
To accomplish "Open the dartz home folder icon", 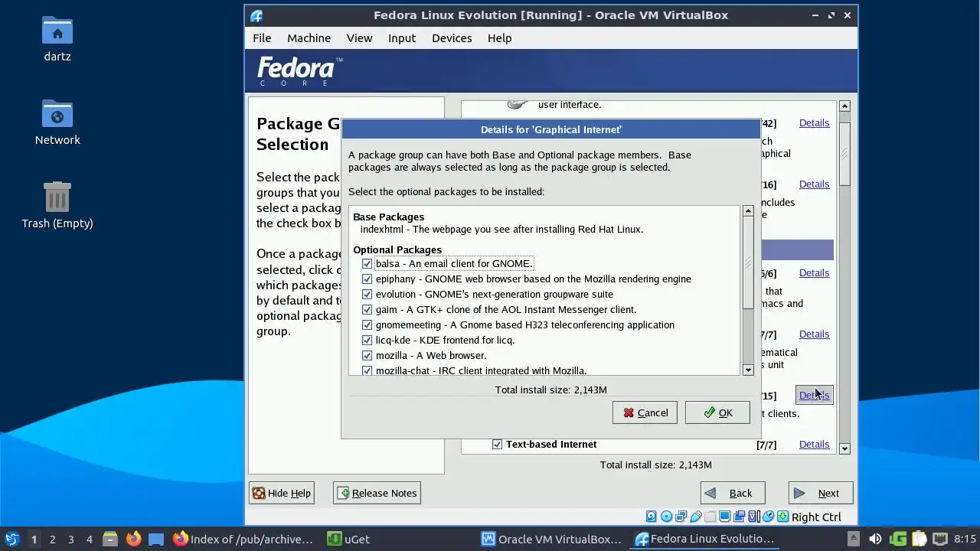I will 57,31.
